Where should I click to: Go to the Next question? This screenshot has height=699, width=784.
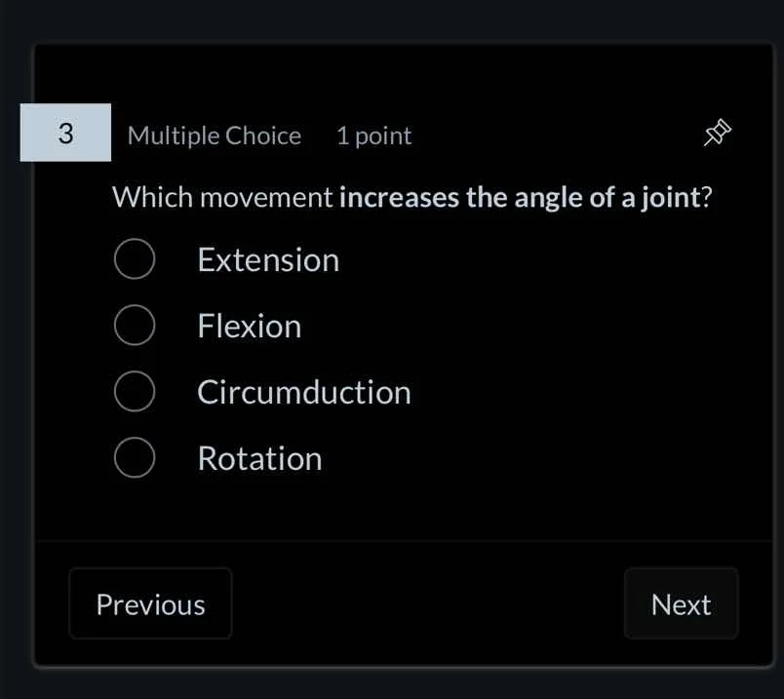click(x=681, y=604)
